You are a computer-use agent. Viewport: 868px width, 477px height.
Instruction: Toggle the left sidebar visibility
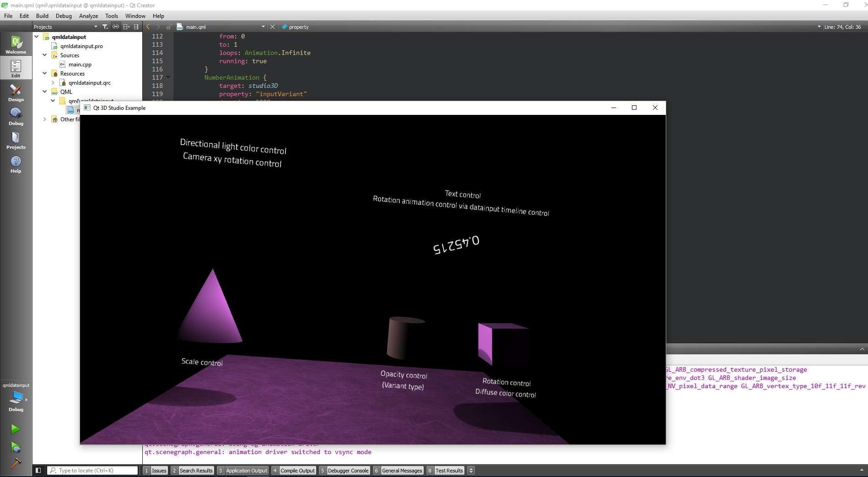[38, 470]
